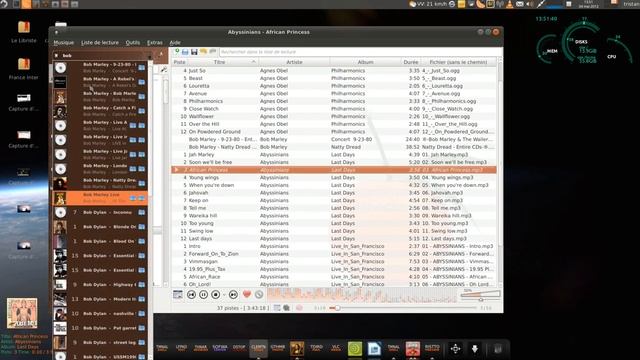Select the playing track 'African Princess' row
Image resolution: width=640 pixels, height=360 pixels.
click(334, 170)
